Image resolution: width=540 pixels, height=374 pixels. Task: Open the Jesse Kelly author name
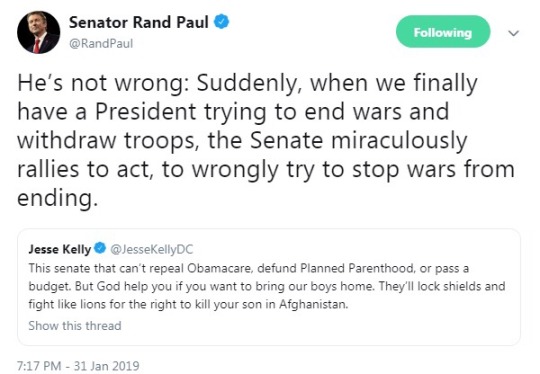[60, 249]
